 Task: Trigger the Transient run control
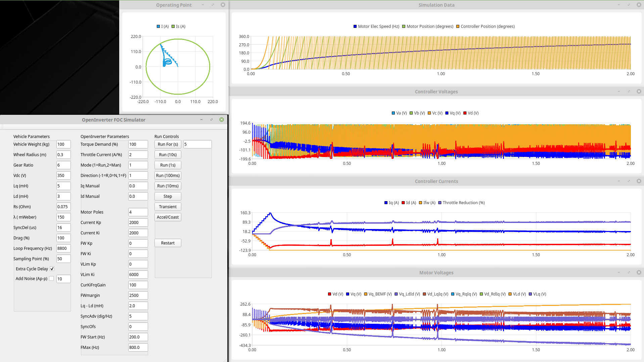click(168, 207)
